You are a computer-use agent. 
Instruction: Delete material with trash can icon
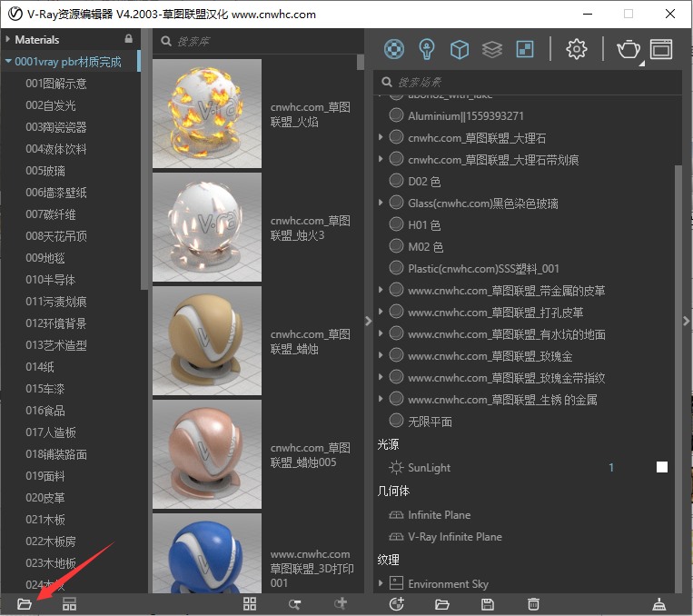(x=533, y=603)
